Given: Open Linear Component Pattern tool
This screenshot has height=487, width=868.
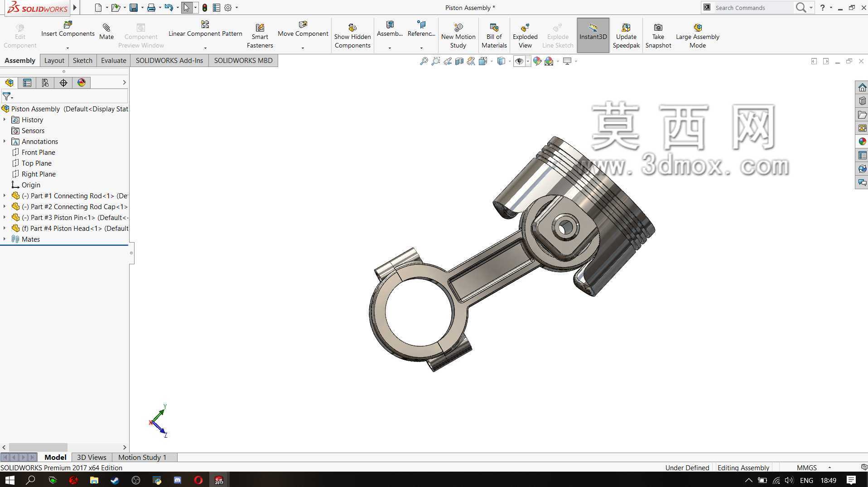Looking at the screenshot, I should [205, 29].
